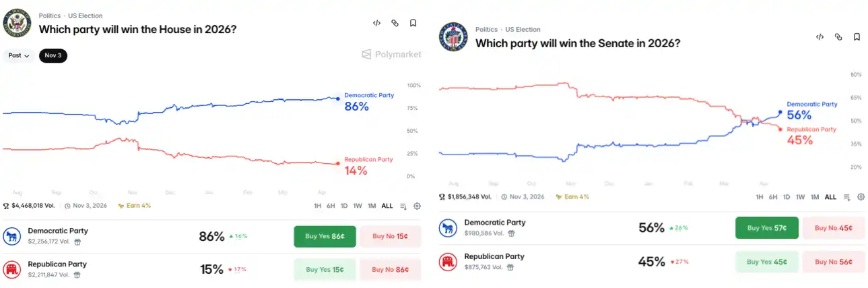Open House chart settings gear
The image size is (868, 288).
[x=417, y=206]
